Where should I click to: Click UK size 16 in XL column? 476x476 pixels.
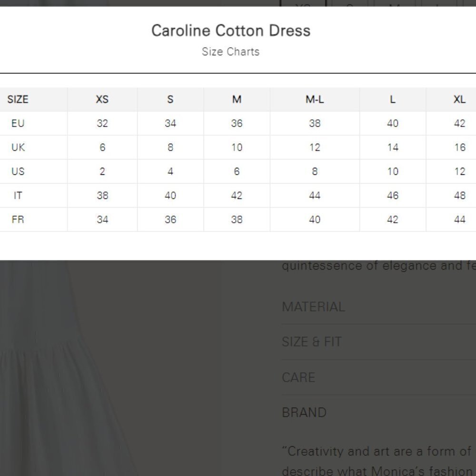click(460, 147)
